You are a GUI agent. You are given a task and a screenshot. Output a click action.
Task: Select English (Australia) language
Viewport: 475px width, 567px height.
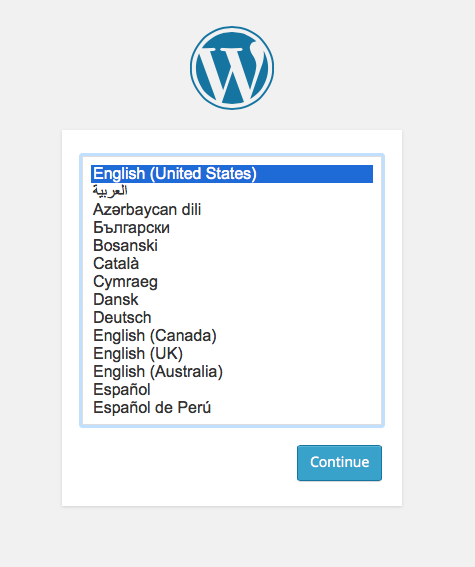(232, 372)
